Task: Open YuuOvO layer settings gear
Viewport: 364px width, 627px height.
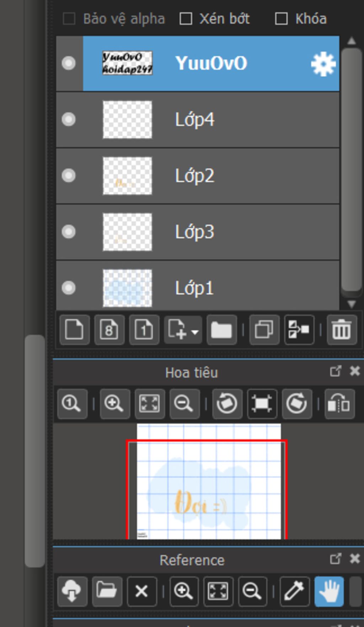Action: 323,64
